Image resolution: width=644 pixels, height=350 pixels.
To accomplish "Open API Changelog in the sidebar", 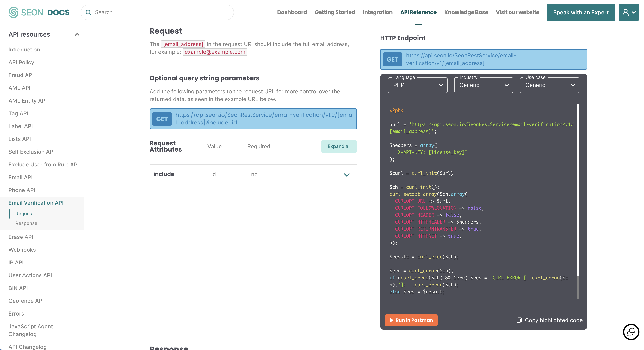I will pos(28,347).
